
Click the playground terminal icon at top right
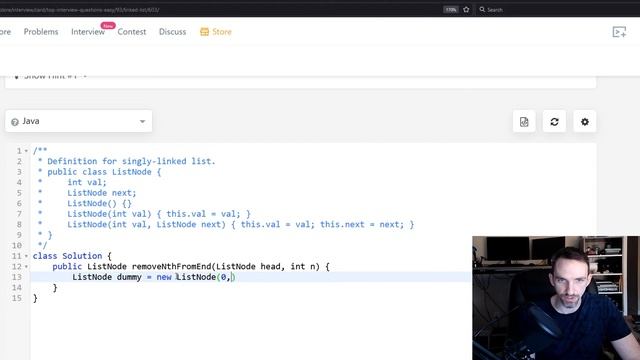(619, 32)
